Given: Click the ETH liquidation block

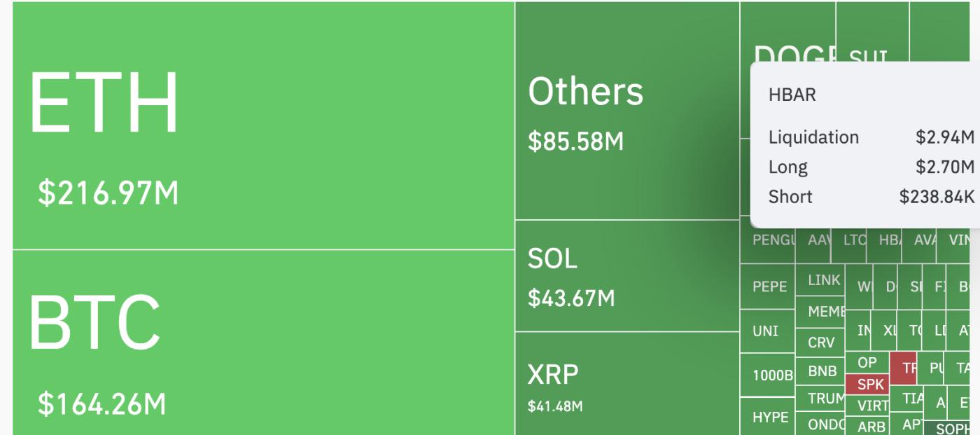Looking at the screenshot, I should tap(263, 125).
